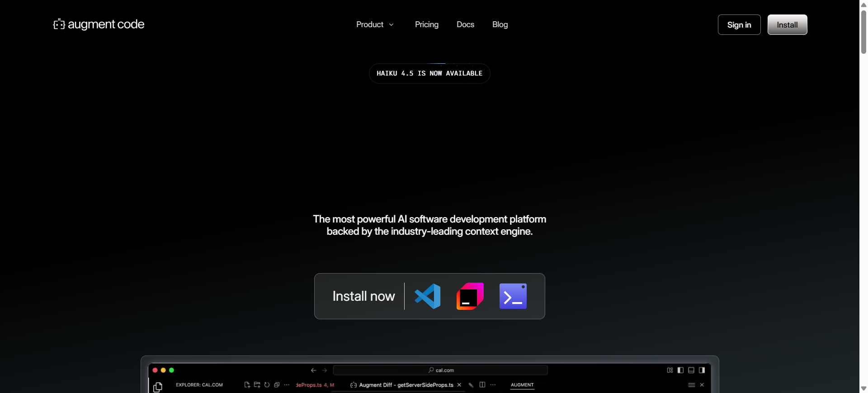Click the pencil edit icon beside tabs
The width and height of the screenshot is (868, 393).
tap(471, 385)
